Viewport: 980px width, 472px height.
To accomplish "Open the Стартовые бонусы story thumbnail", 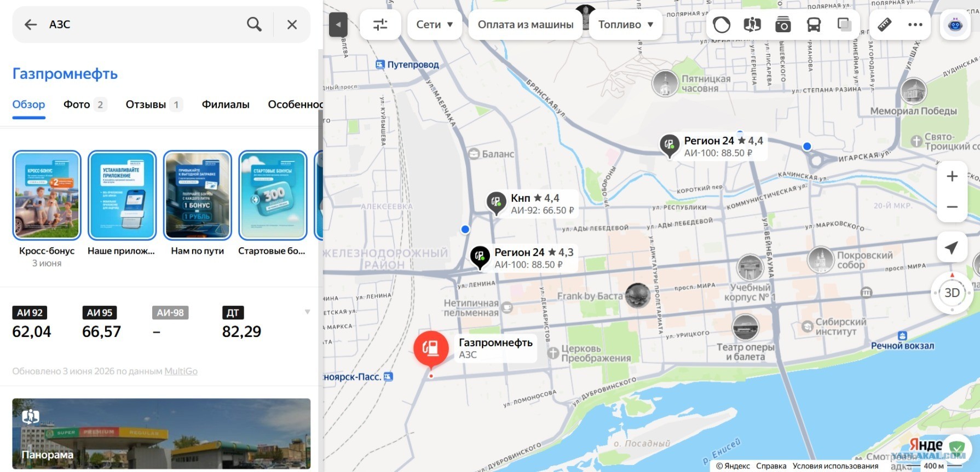I will (273, 195).
